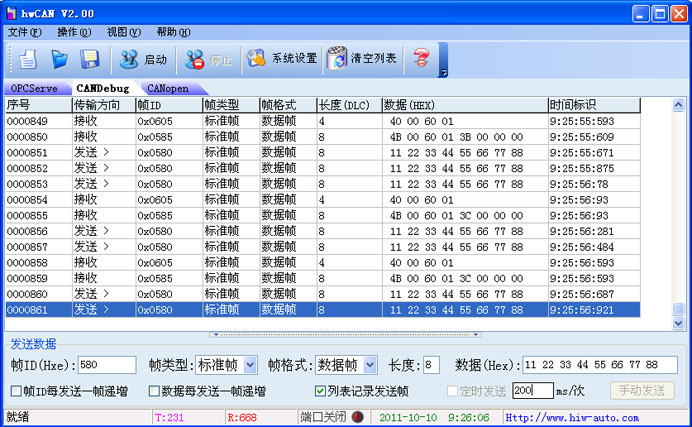Screen dimensions: 692x427
Task: Open help via the red question mark icon
Action: pyautogui.click(x=421, y=58)
